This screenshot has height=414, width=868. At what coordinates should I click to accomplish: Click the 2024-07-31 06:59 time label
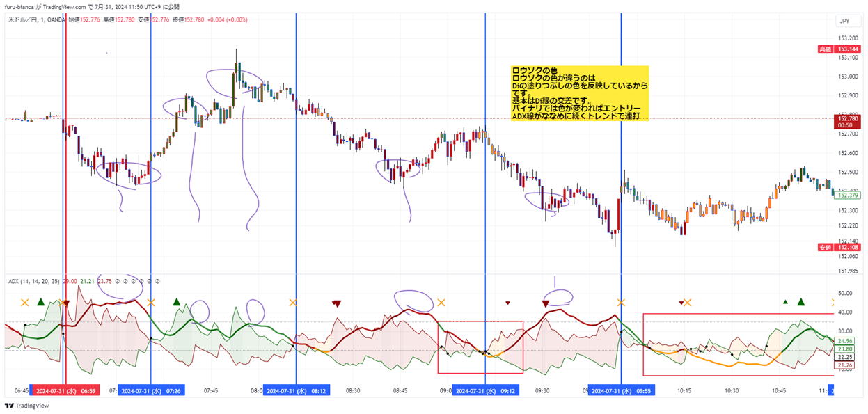tap(65, 391)
